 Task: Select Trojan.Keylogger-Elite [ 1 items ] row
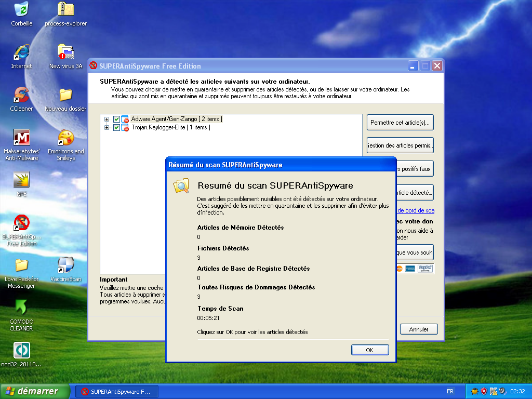pos(170,128)
